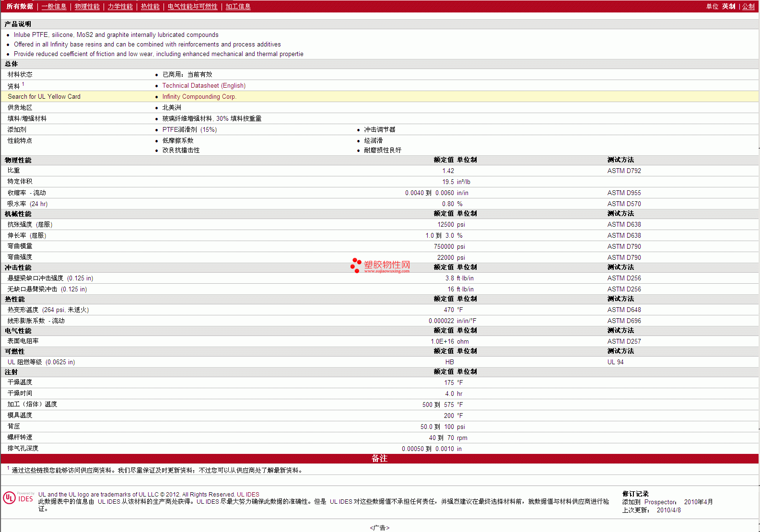Click the 抗张强度 value 12500
This screenshot has width=760, height=532.
point(445,225)
